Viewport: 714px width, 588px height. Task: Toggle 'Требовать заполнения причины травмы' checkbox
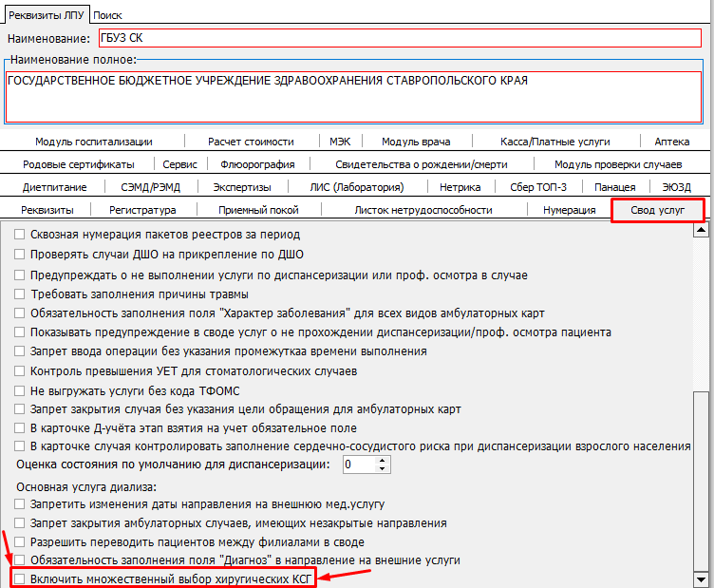click(x=21, y=294)
